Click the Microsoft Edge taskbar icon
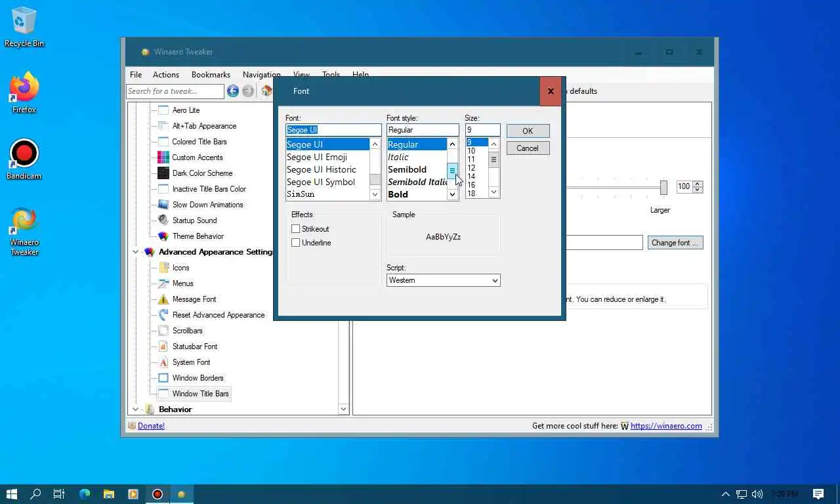 85,494
